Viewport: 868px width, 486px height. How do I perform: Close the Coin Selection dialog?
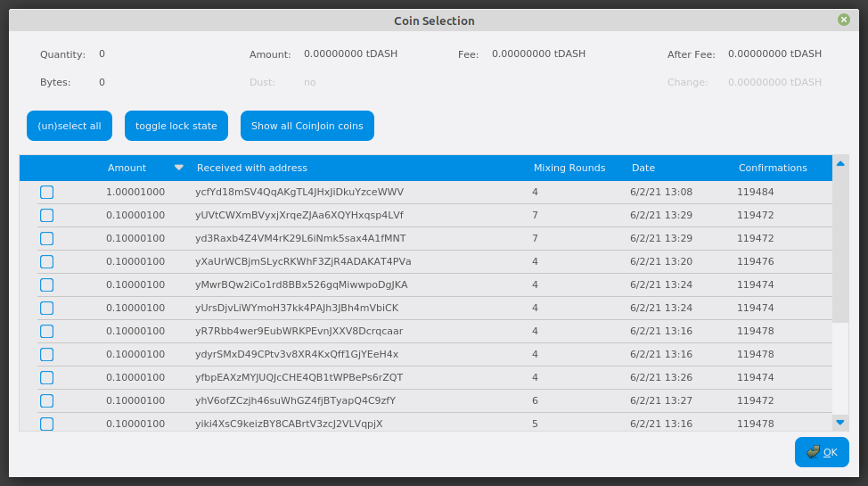coord(843,20)
